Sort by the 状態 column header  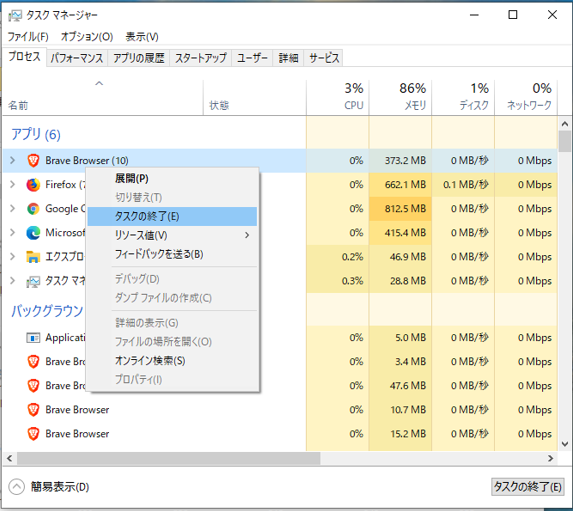255,97
